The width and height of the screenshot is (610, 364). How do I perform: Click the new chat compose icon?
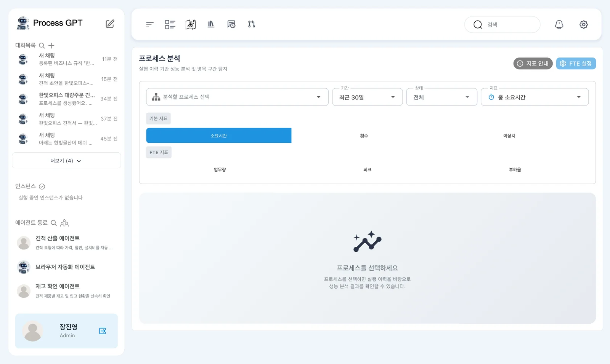[x=110, y=24]
